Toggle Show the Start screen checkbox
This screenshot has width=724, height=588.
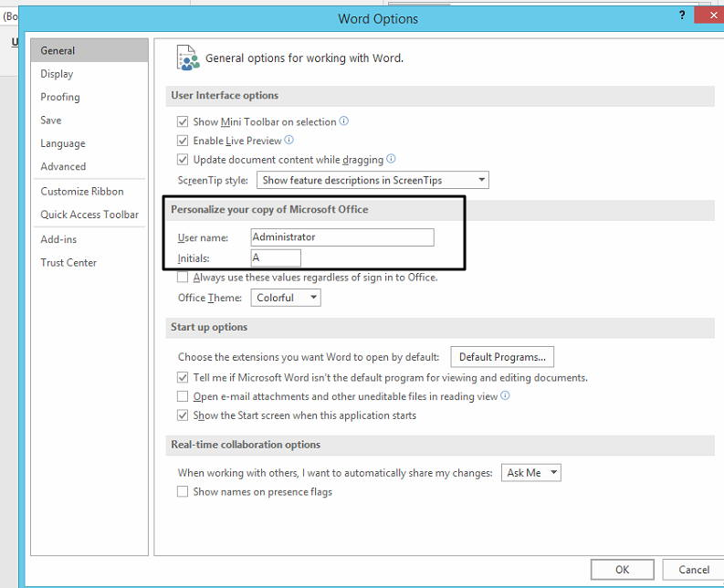184,415
